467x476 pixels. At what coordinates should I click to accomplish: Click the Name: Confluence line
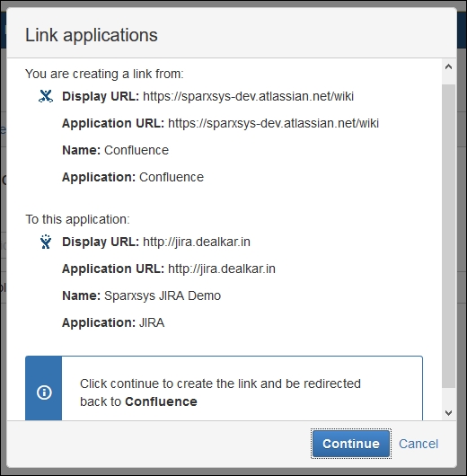(115, 150)
